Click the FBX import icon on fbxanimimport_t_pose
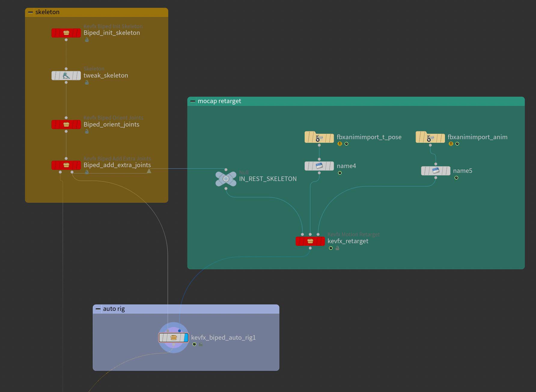536x392 pixels. [x=319, y=137]
